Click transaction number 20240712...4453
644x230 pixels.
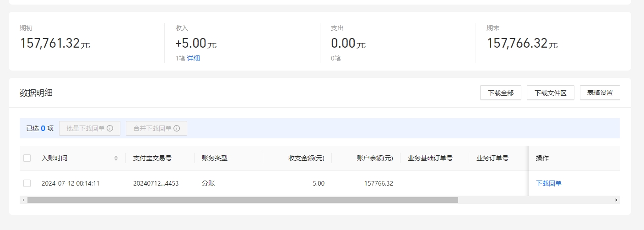[x=156, y=183]
